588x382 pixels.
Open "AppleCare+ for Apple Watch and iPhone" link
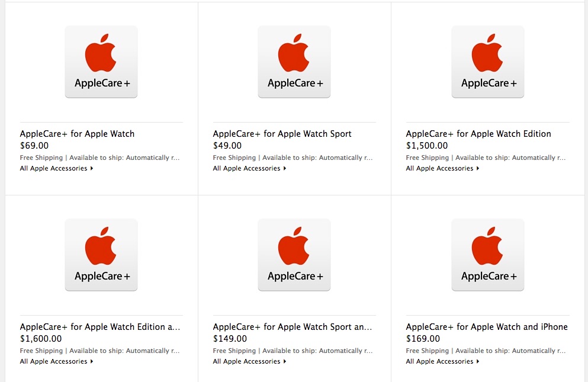(x=487, y=327)
